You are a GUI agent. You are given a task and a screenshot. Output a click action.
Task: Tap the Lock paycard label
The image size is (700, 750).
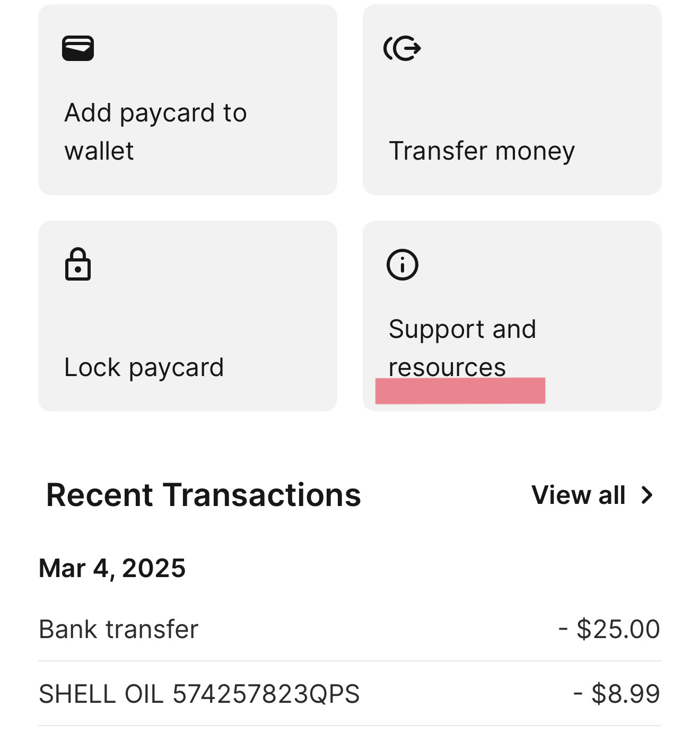point(144,367)
